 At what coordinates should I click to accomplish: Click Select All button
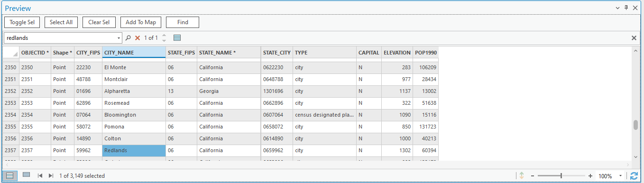61,22
